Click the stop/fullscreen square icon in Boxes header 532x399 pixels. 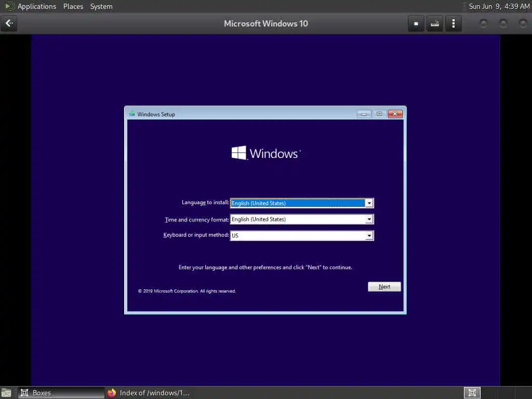point(416,24)
